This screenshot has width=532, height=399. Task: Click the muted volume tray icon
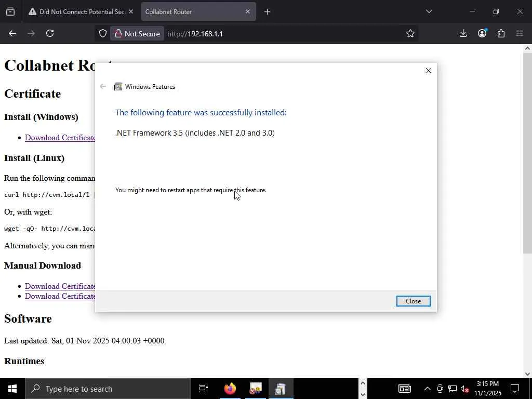465,389
